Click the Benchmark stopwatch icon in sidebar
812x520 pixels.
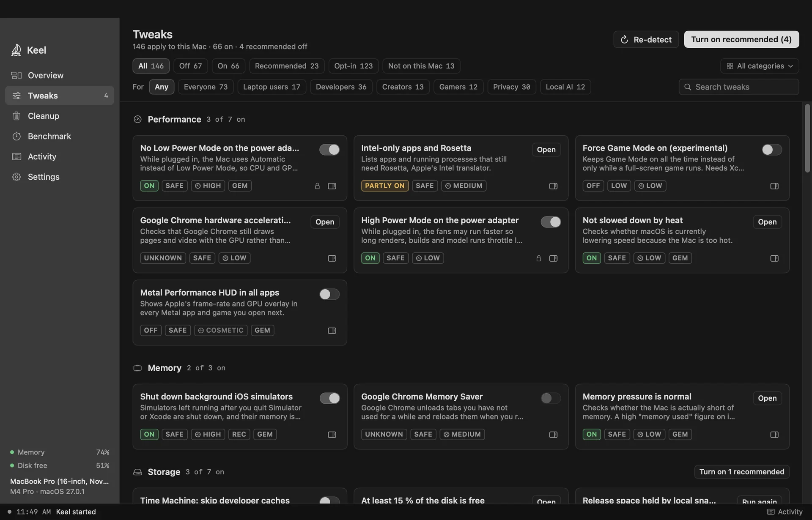pyautogui.click(x=16, y=136)
